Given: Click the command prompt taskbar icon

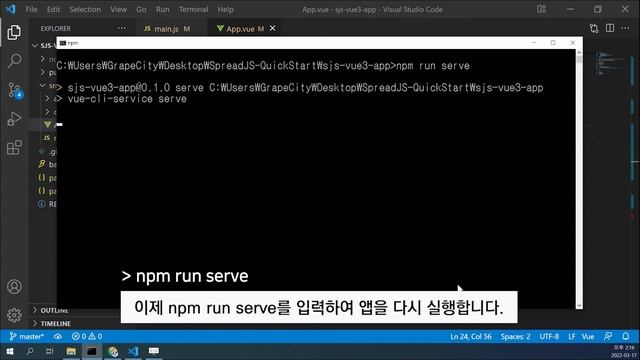Looking at the screenshot, I should point(91,351).
